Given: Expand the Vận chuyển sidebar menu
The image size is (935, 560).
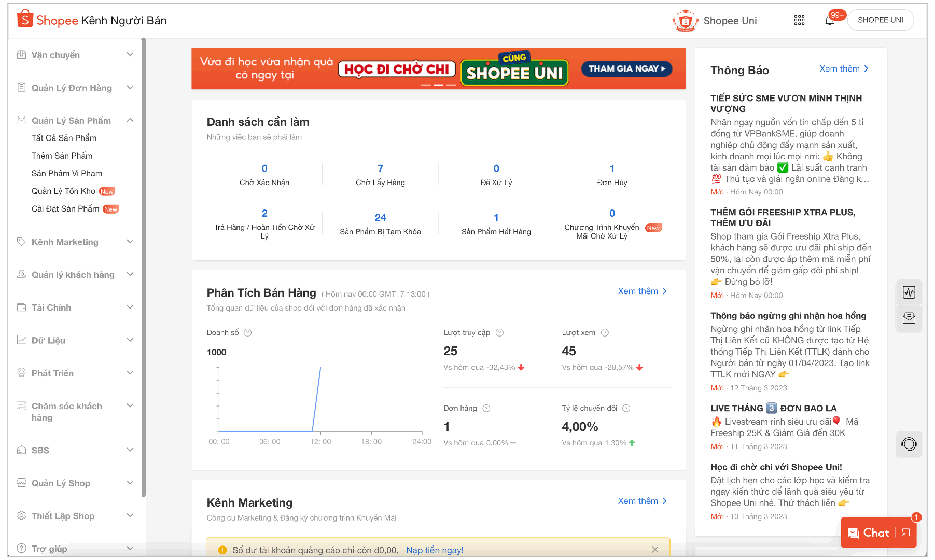Looking at the screenshot, I should [x=130, y=55].
